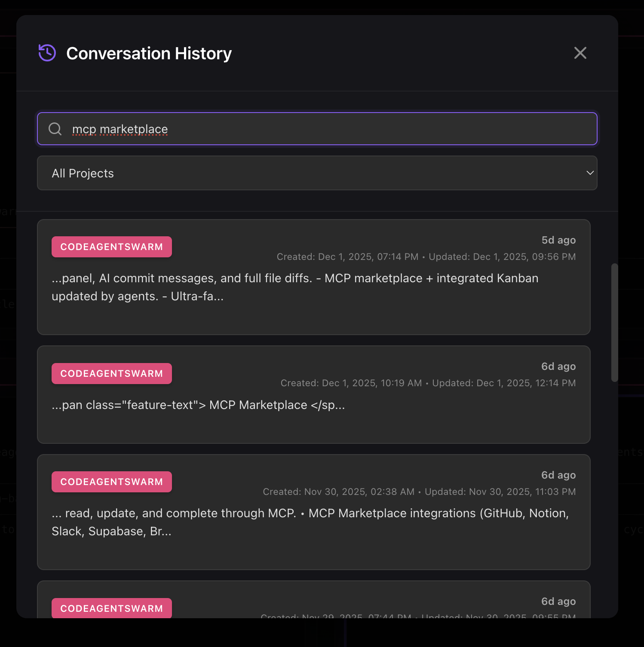Viewport: 644px width, 647px height.
Task: Expand the project filter combo box
Action: tap(317, 173)
